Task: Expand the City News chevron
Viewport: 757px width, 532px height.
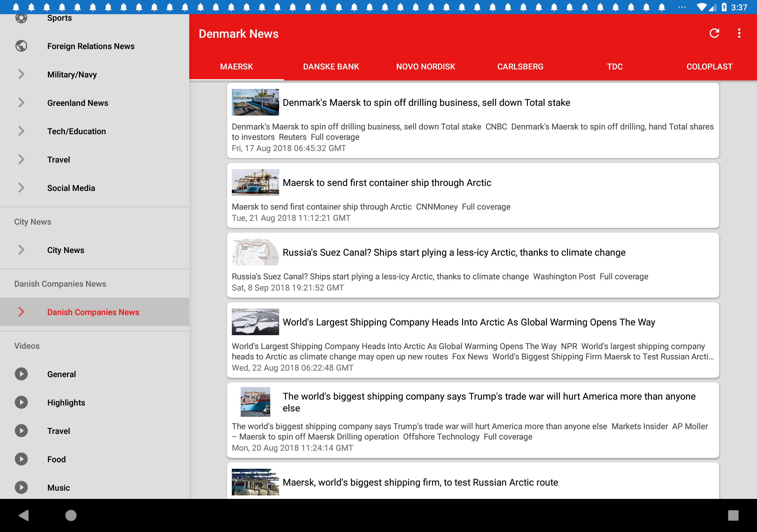Action: [21, 249]
